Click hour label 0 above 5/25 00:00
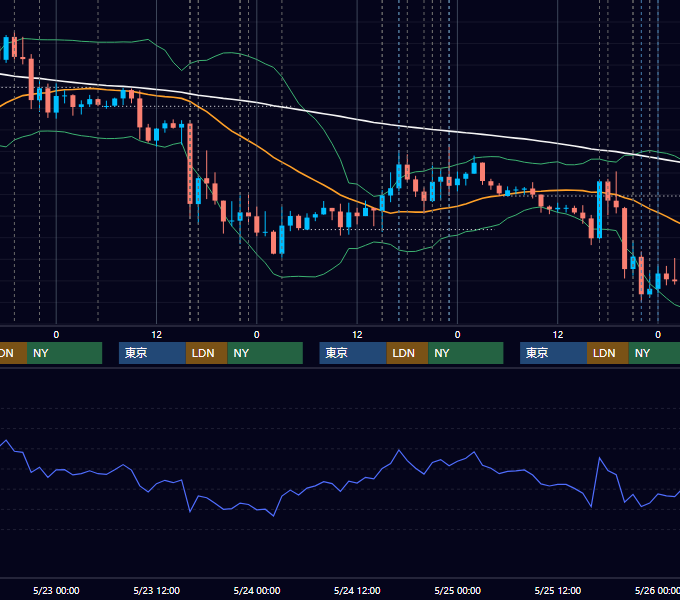 tap(458, 335)
